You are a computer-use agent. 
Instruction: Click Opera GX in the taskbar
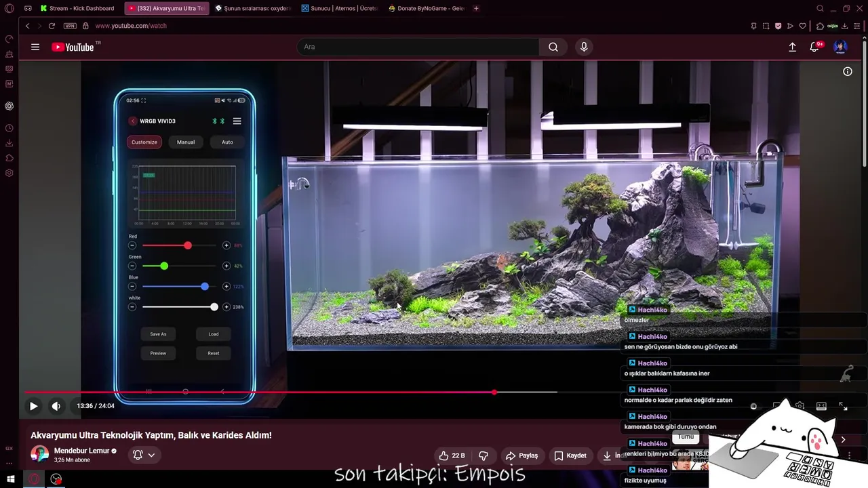point(34,479)
